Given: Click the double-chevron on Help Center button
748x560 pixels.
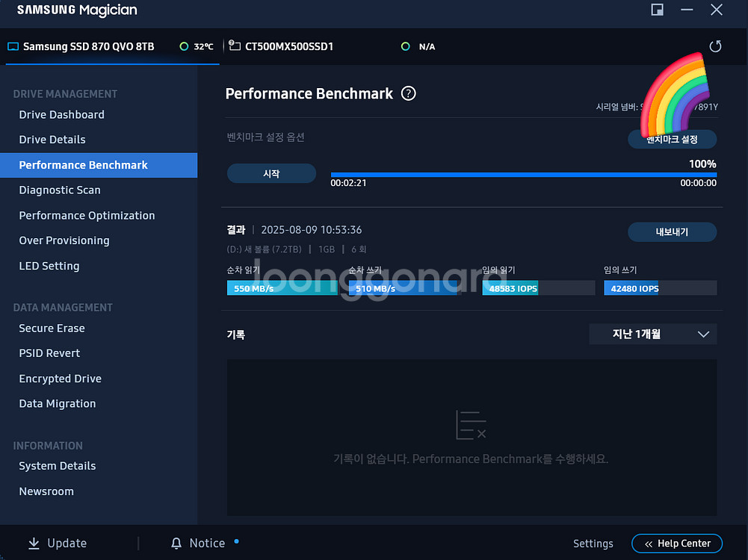Looking at the screenshot, I should click(x=649, y=544).
